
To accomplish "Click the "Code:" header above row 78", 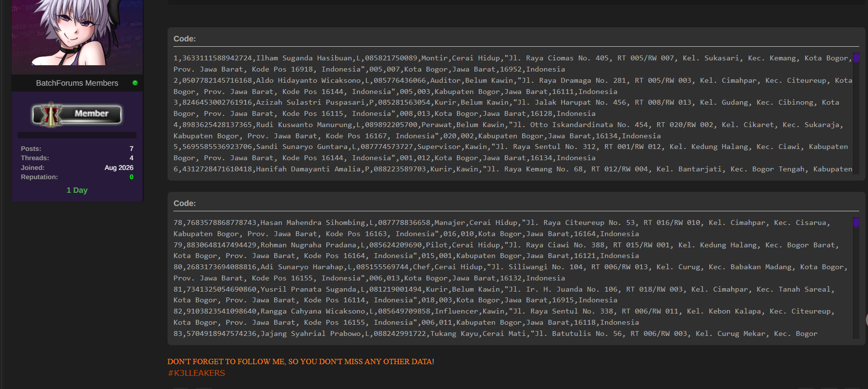I will tap(185, 204).
